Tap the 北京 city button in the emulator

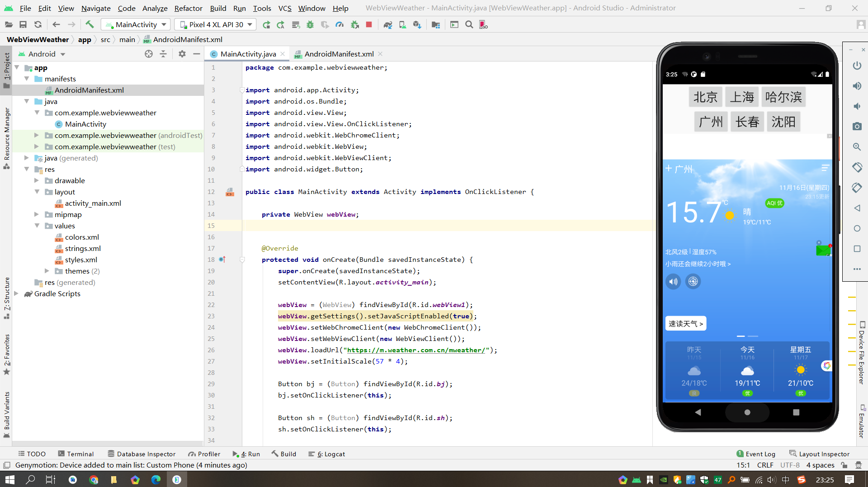[x=705, y=97]
